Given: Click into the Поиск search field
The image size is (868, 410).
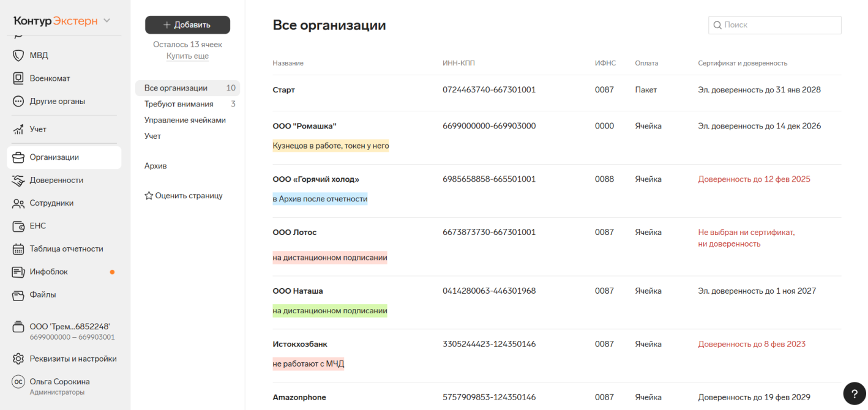Looking at the screenshot, I should pyautogui.click(x=774, y=25).
